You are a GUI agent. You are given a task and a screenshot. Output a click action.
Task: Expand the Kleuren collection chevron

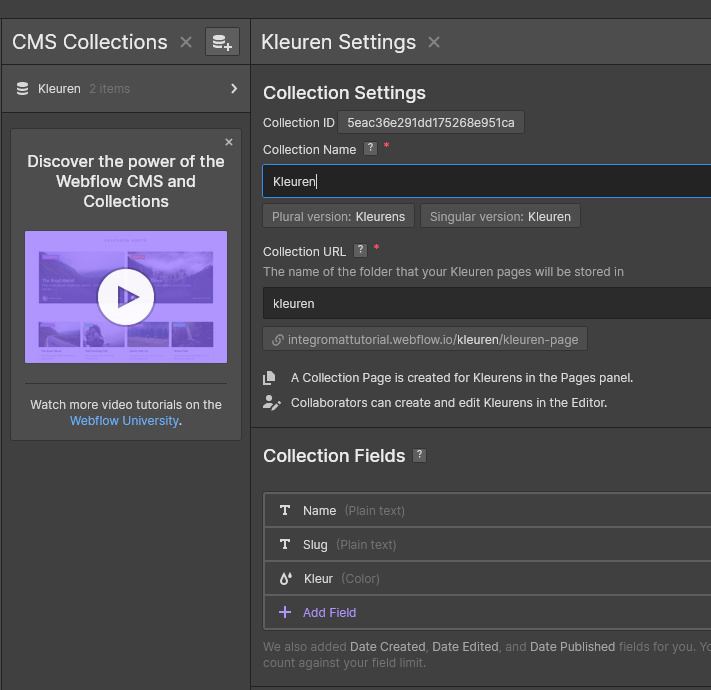pos(234,89)
